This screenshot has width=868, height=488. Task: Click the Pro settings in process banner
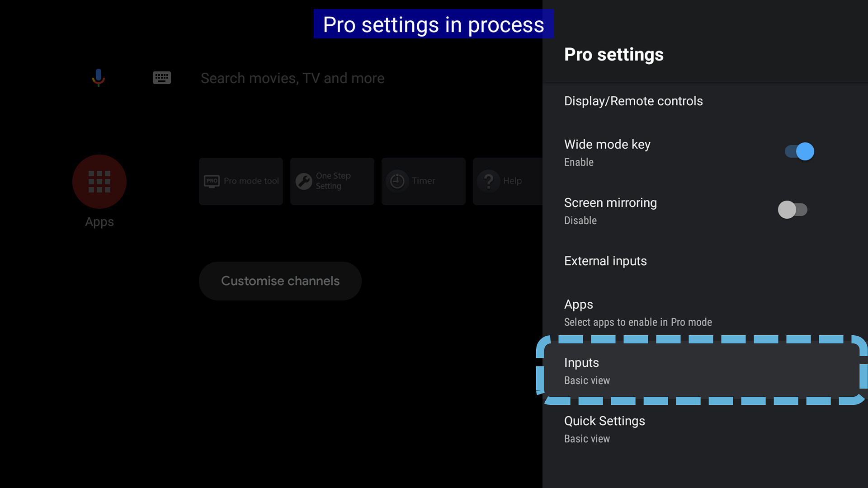click(x=433, y=24)
